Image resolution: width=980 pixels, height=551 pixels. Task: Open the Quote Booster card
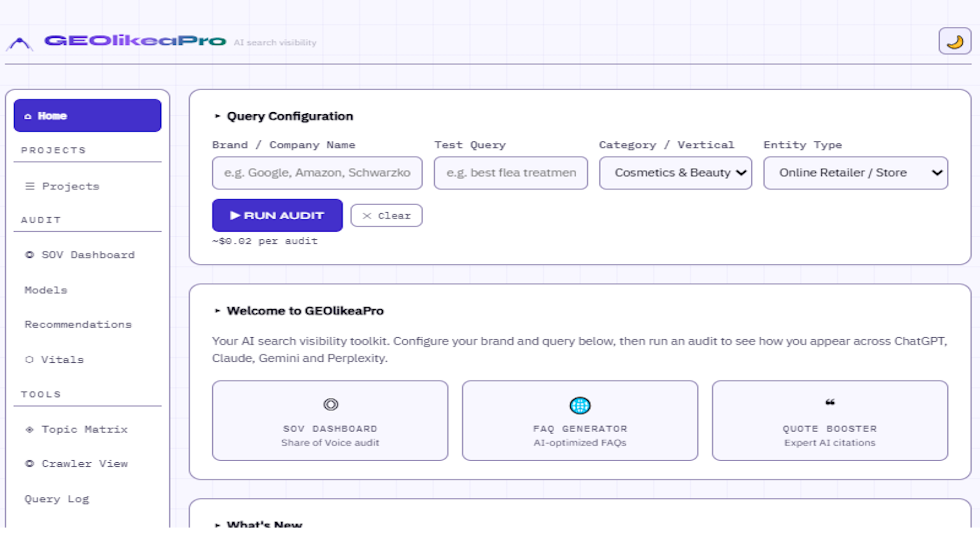(830, 420)
